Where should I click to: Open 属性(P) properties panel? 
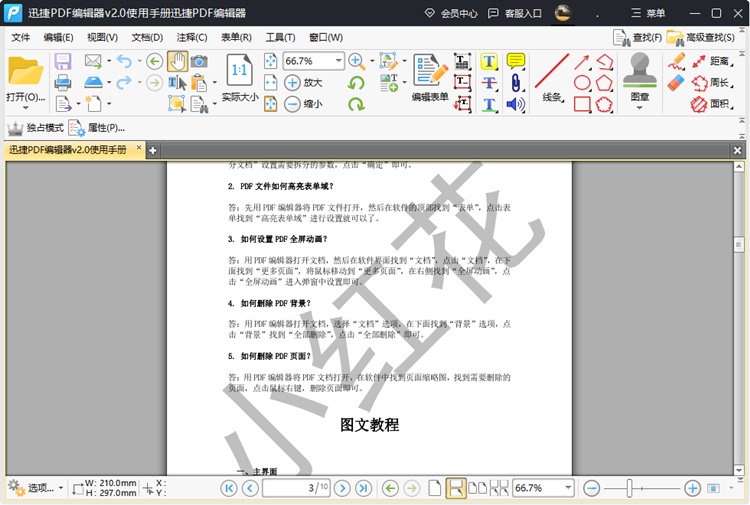pos(97,128)
